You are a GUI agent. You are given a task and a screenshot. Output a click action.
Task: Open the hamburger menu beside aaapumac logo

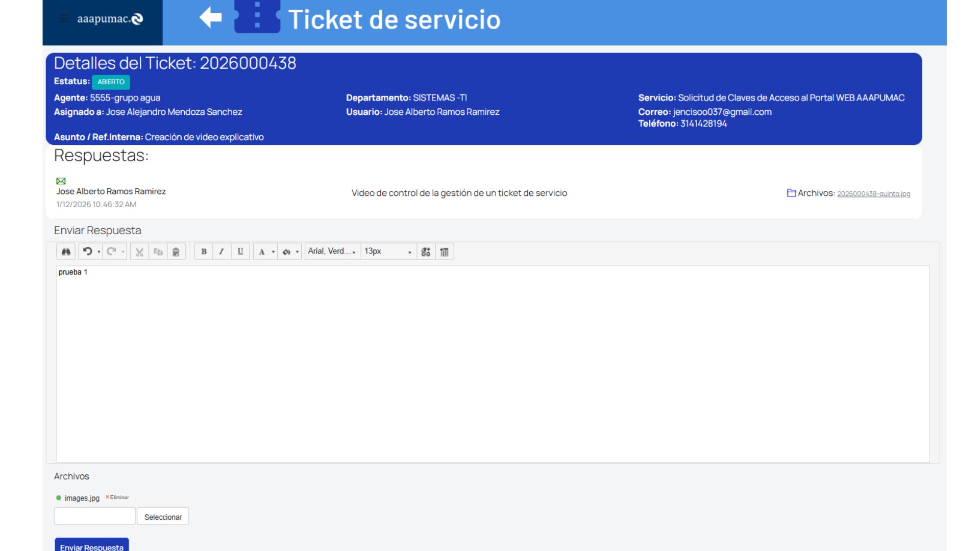pos(64,19)
